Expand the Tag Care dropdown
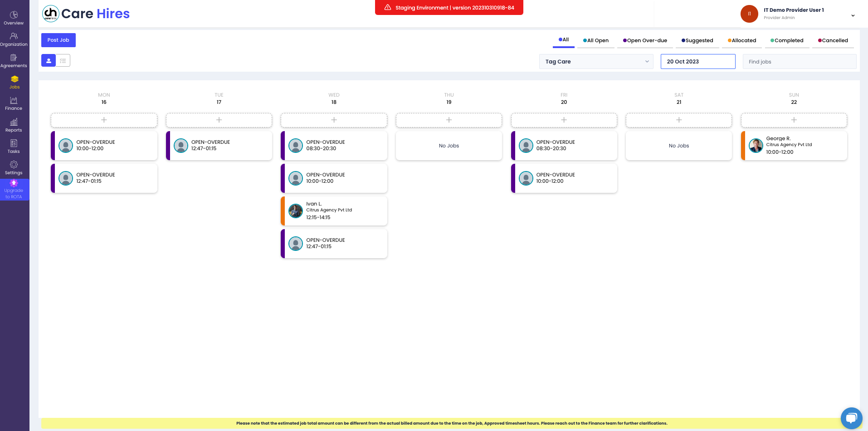The image size is (868, 431). coord(596,62)
